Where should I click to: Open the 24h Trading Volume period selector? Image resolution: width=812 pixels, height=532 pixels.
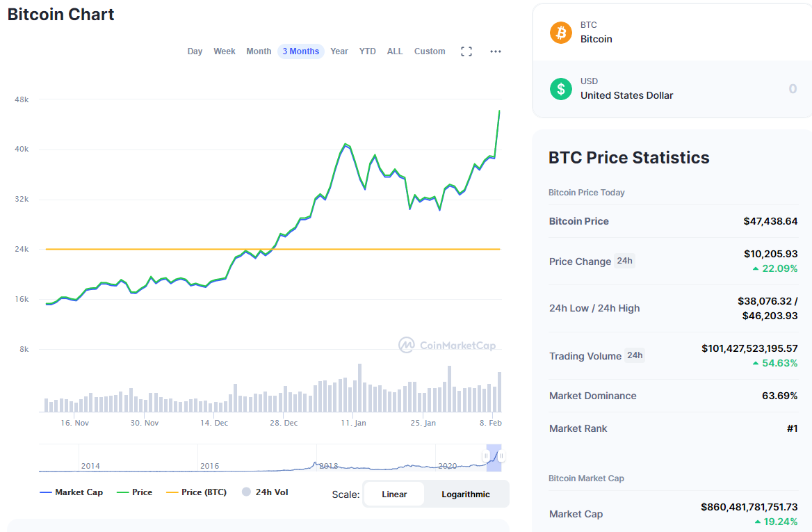tap(635, 355)
